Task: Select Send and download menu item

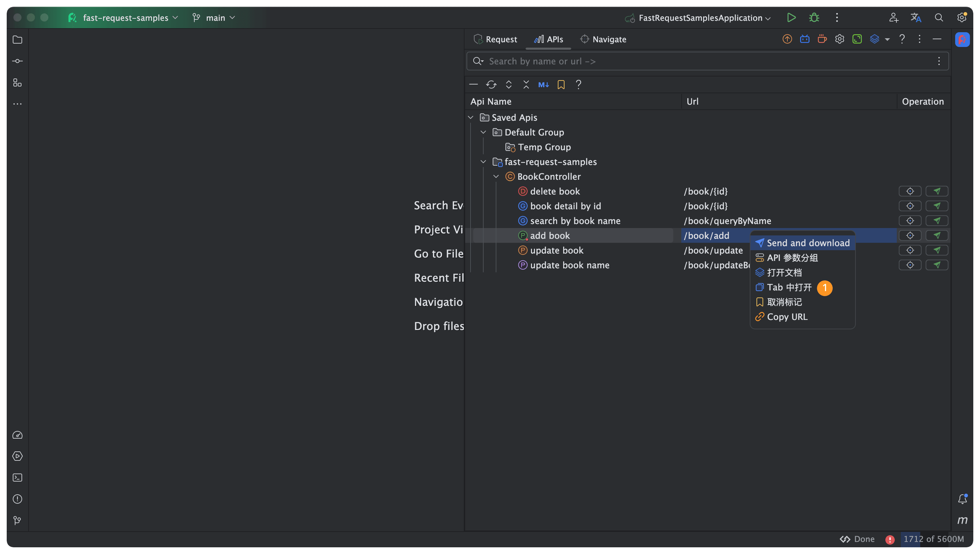Action: [x=807, y=243]
